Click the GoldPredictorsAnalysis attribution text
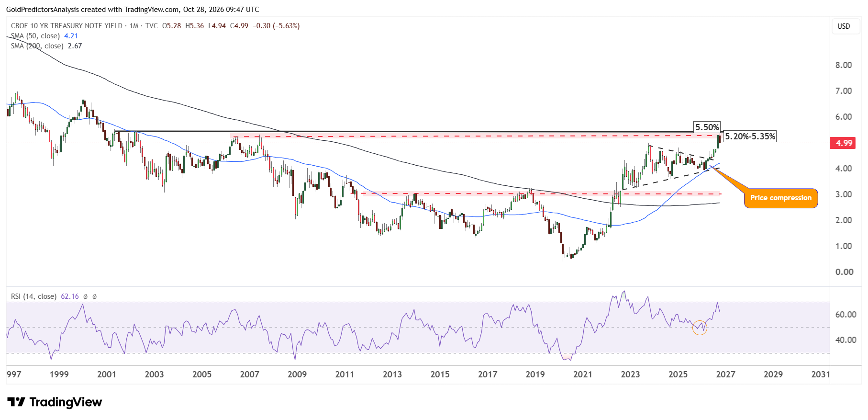This screenshot has width=868, height=420. tap(133, 10)
